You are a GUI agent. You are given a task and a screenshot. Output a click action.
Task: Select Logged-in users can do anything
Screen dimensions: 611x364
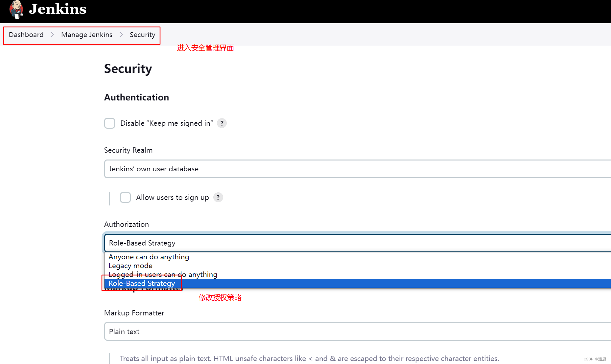click(358, 275)
